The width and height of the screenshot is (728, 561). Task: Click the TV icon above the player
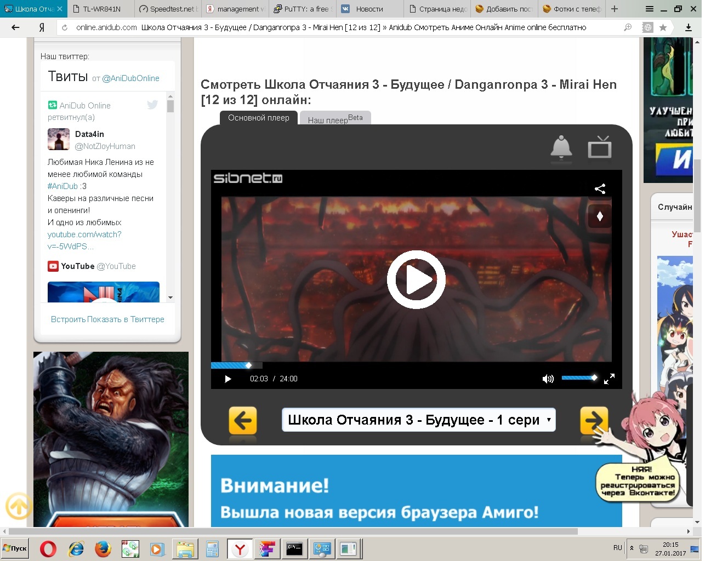[x=599, y=147]
